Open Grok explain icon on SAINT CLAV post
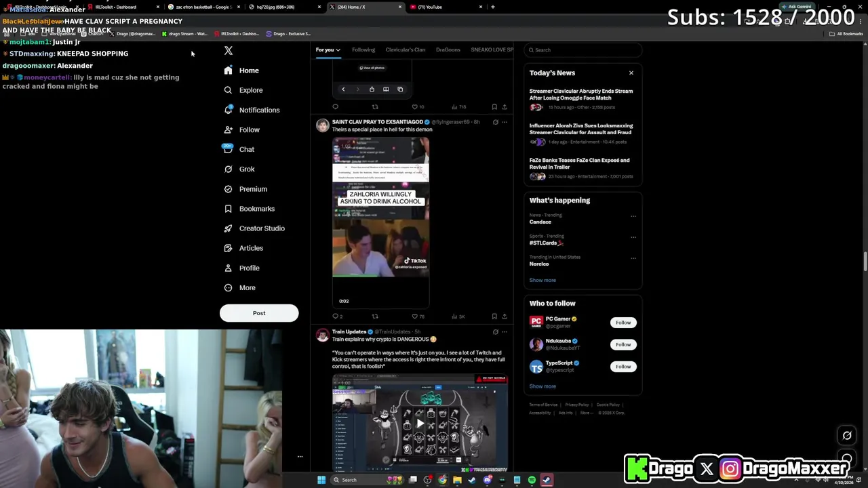Screen dimensions: 868x488 click(x=495, y=122)
